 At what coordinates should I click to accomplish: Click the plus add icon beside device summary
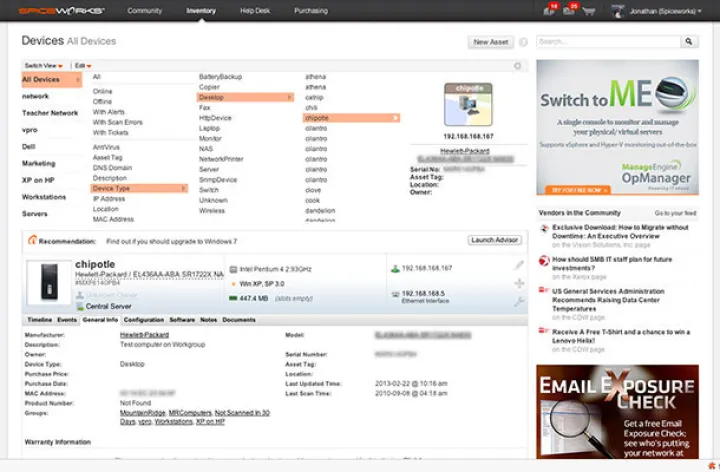click(518, 283)
